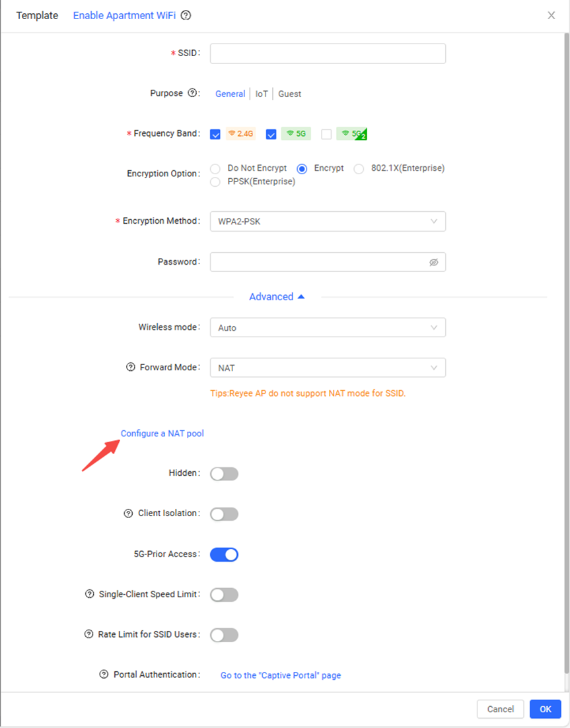Open the Encryption Method dropdown
The width and height of the screenshot is (570, 728).
tap(328, 222)
